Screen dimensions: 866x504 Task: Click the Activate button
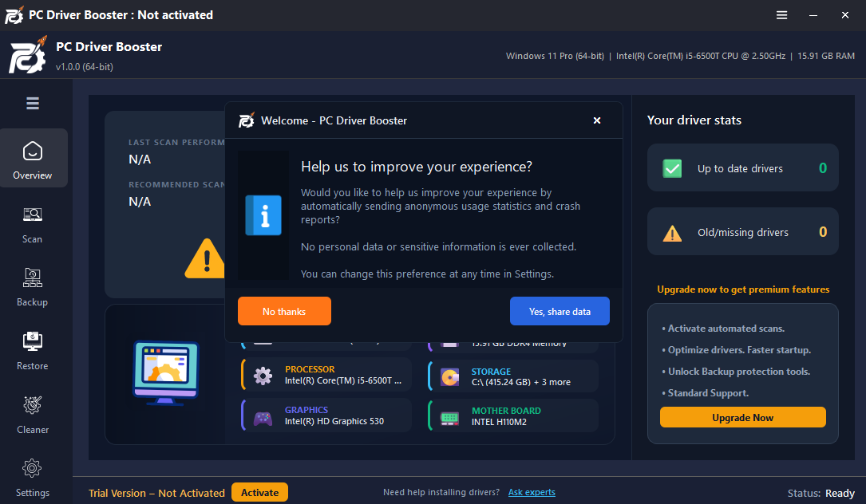(x=259, y=492)
